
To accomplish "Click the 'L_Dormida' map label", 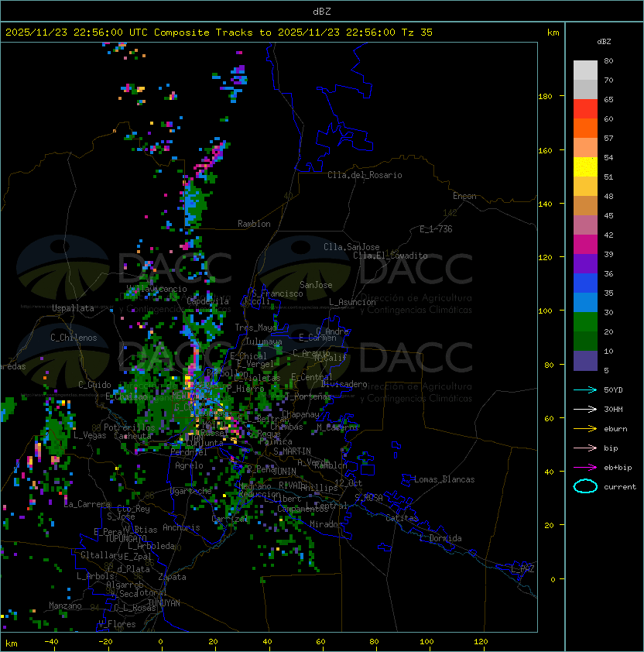I will (x=440, y=538).
